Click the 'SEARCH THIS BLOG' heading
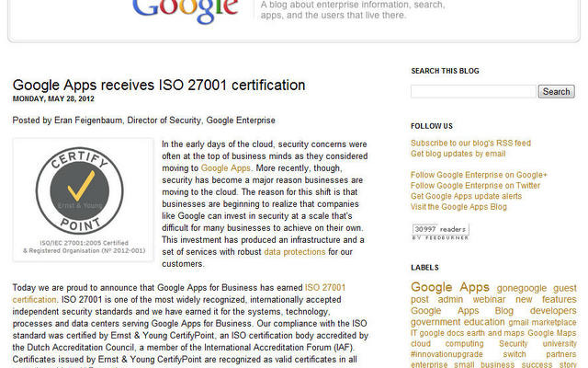 (445, 71)
